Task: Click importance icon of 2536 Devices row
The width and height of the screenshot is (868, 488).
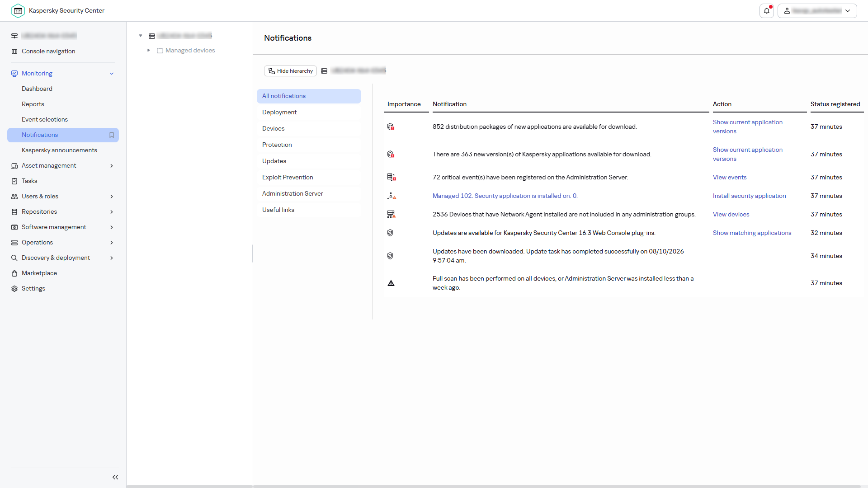Action: pos(391,215)
